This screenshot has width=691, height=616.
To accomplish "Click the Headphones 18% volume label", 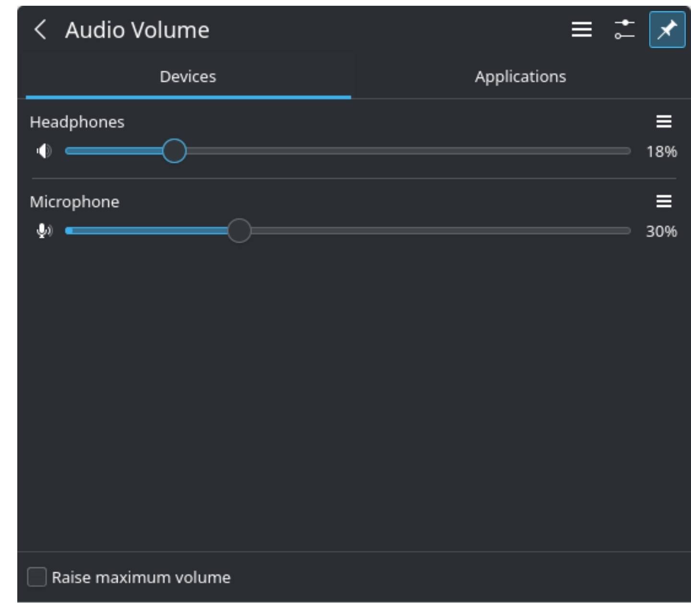I will 661,152.
